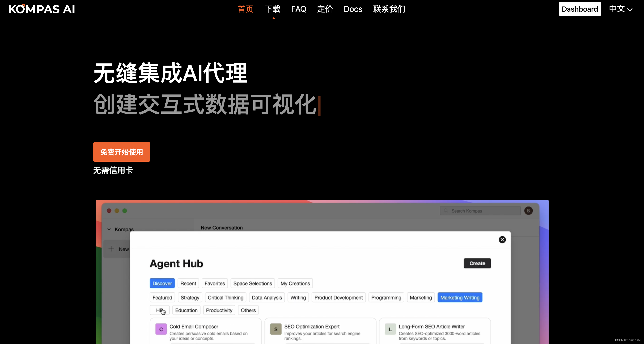Screen dimensions: 644x344
Task: Click the Cold Email Composer C icon
Action: 161,329
